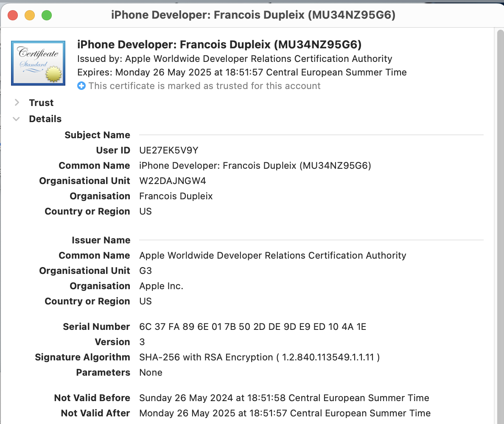Zoom the window using green button
The width and height of the screenshot is (504, 424).
[x=46, y=15]
